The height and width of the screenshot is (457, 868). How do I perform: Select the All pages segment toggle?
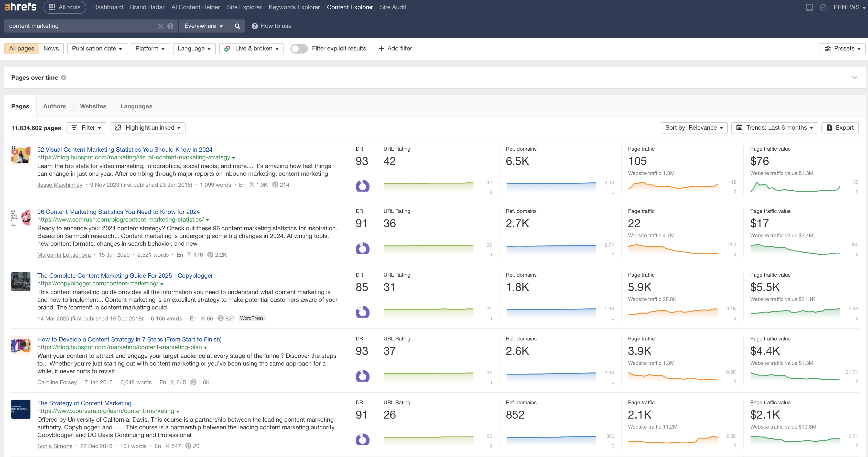(21, 49)
